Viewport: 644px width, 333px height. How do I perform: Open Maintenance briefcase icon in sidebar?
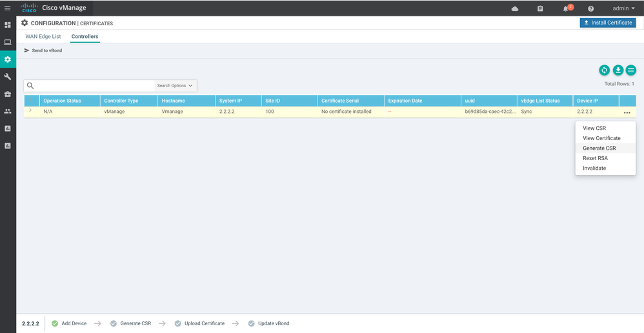point(7,94)
